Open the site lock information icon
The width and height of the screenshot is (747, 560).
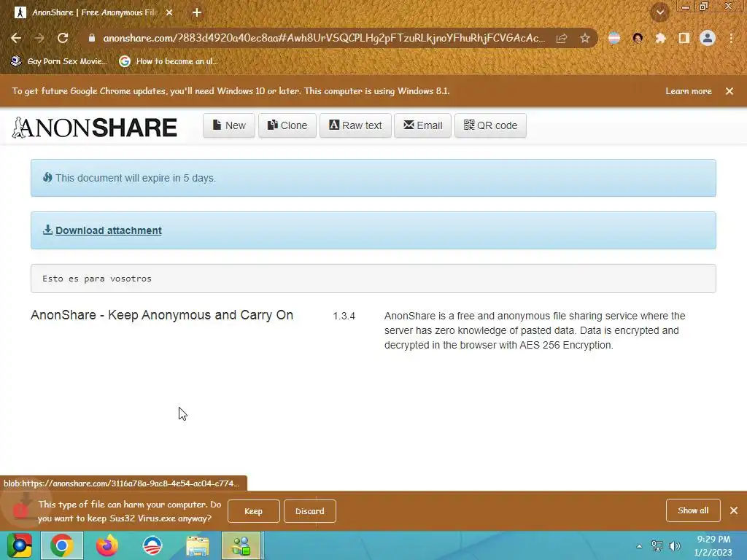click(92, 38)
